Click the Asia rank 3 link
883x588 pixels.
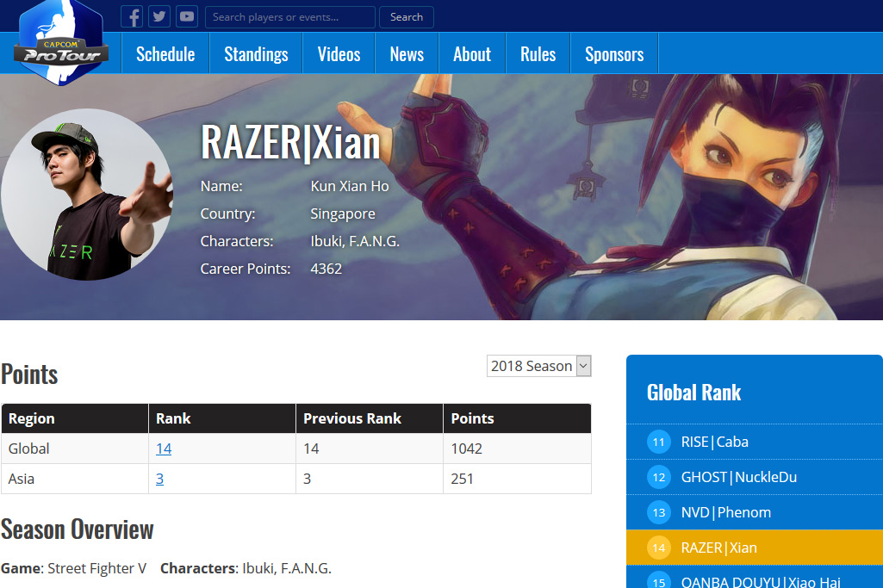coord(160,479)
